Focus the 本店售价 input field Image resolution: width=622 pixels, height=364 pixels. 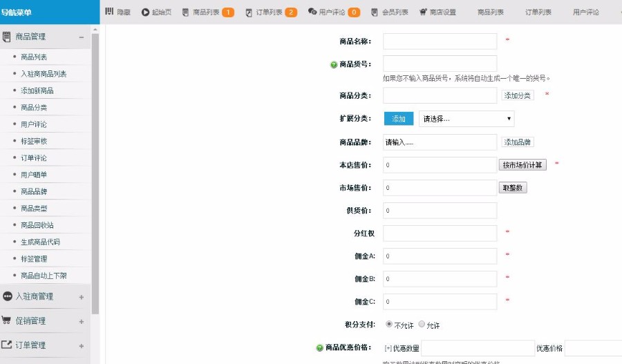tap(440, 165)
